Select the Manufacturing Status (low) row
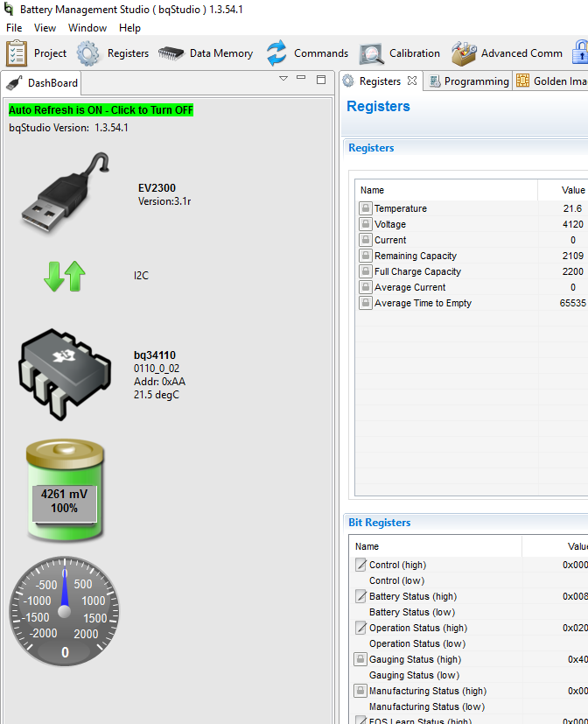 pos(468,706)
